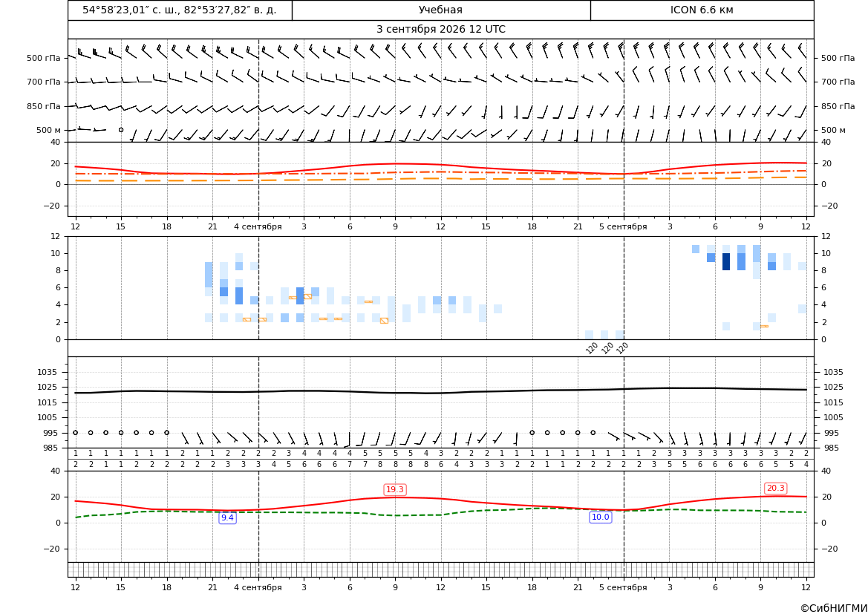Viewport: 868px width, 614px height.
Task: Click the right 500 м level label
Action: click(833, 130)
